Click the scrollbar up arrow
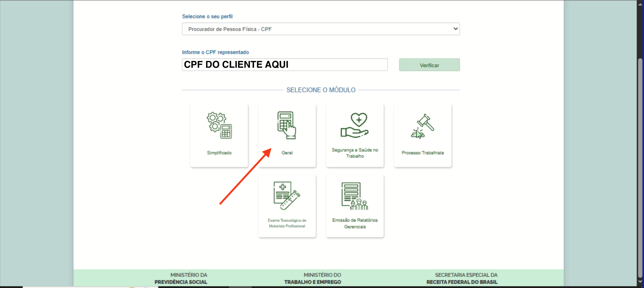The width and height of the screenshot is (644, 288). coord(640,4)
